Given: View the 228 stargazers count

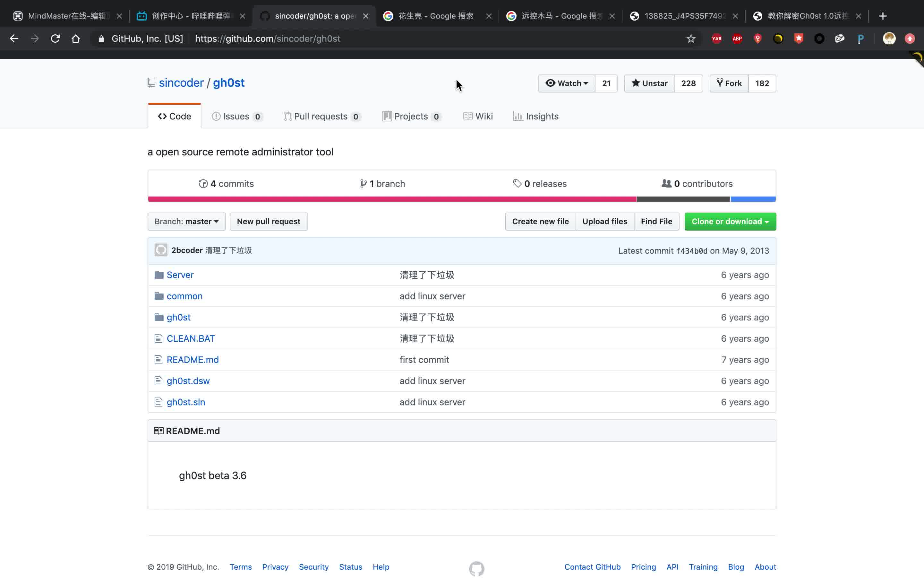Looking at the screenshot, I should tap(689, 83).
